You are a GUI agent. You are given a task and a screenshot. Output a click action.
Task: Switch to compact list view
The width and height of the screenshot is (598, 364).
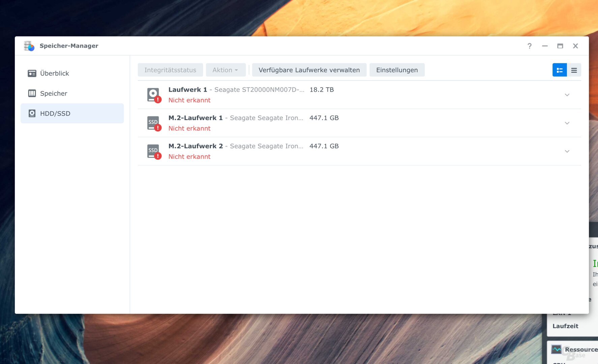[x=574, y=70]
